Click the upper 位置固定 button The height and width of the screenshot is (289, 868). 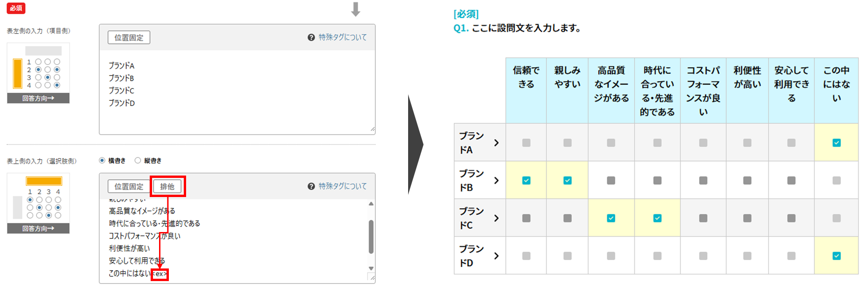coord(129,37)
